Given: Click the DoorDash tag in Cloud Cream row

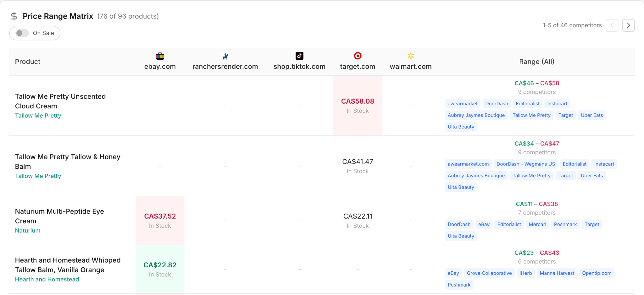Looking at the screenshot, I should (497, 104).
